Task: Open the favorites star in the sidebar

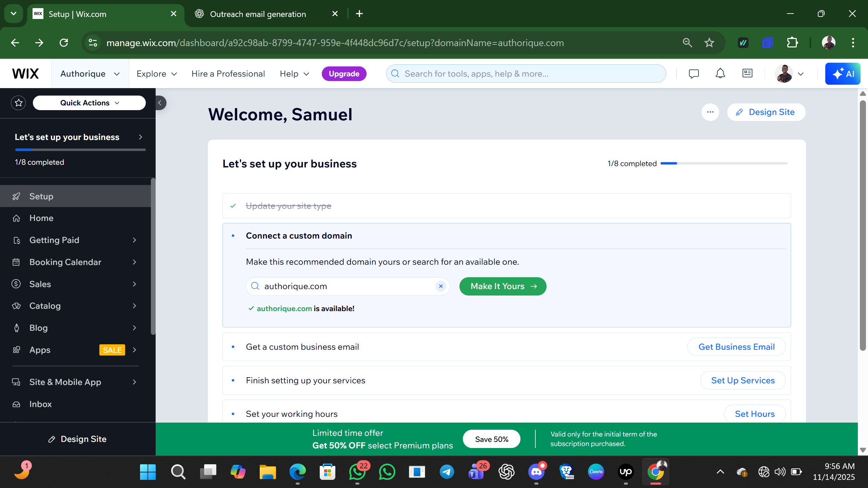Action: (18, 103)
